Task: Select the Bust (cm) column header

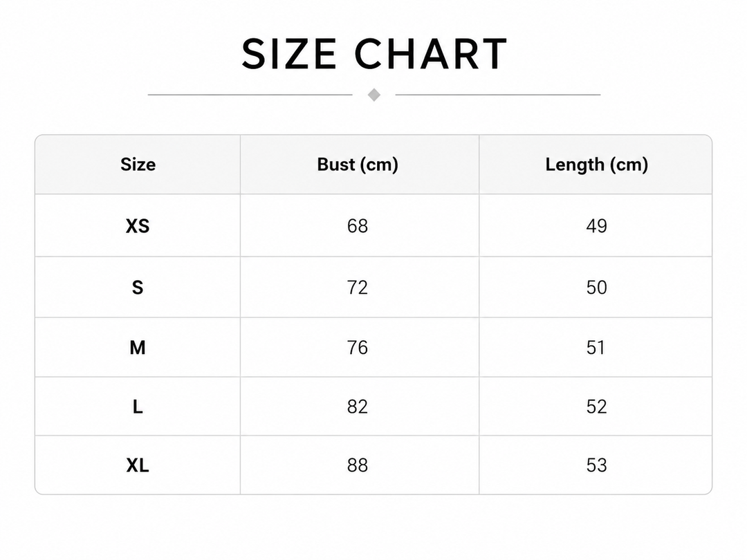Action: click(x=360, y=165)
